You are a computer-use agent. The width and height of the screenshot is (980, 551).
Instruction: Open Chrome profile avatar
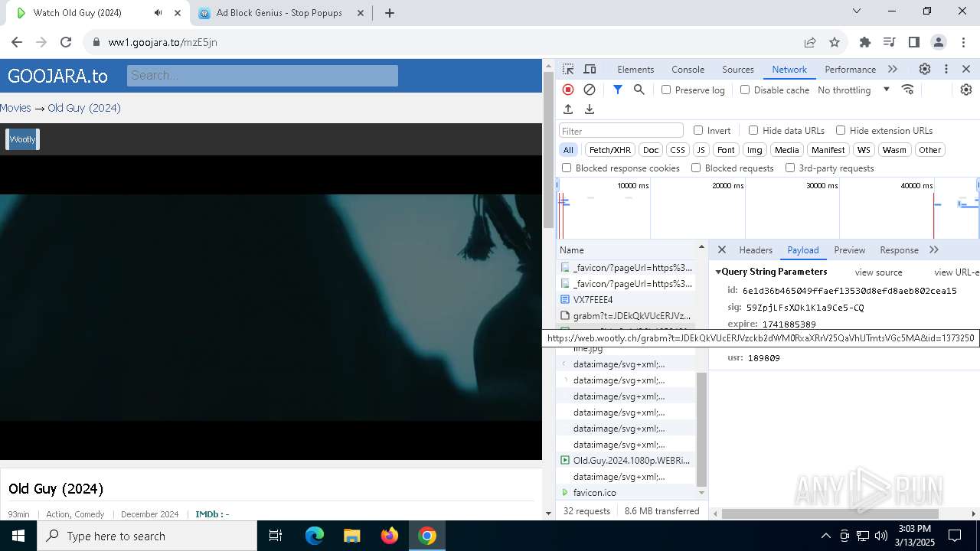[x=939, y=42]
